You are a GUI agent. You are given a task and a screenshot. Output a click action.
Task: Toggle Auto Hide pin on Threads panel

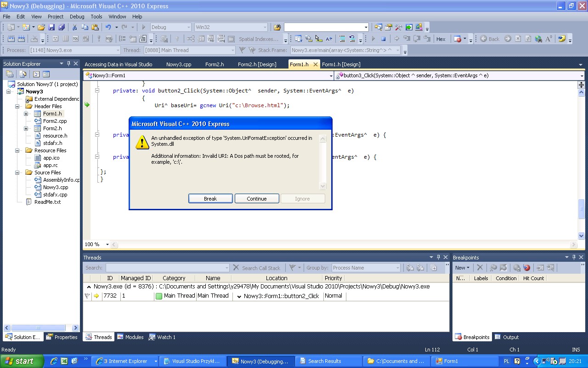[x=439, y=257]
